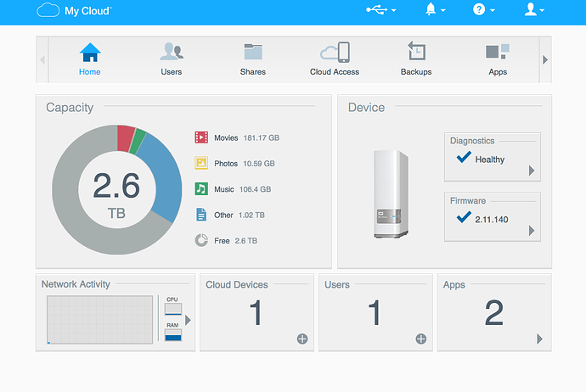Click the firmware 2.11.140 checkmark

point(464,216)
